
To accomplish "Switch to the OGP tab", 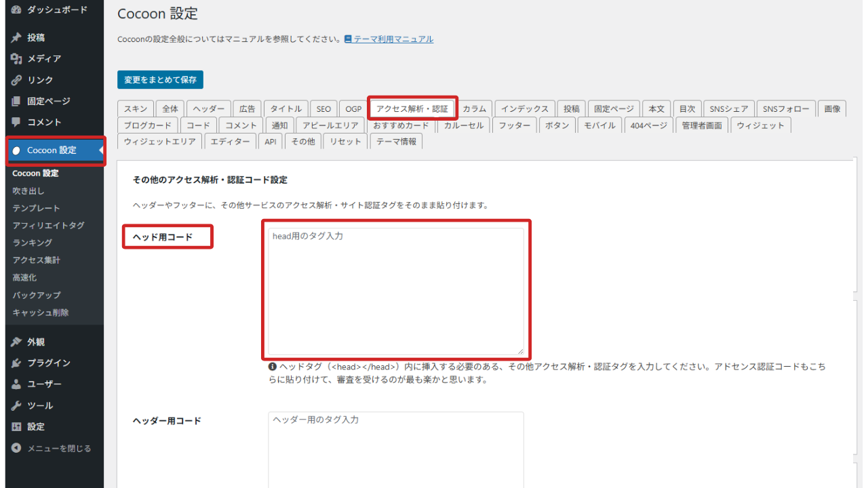I will tap(353, 108).
